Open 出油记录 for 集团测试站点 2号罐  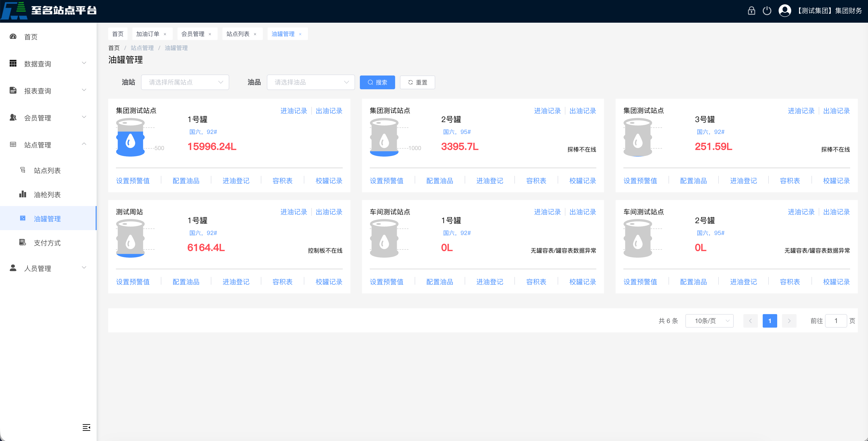583,111
